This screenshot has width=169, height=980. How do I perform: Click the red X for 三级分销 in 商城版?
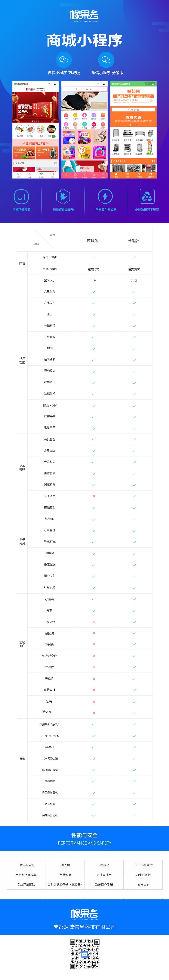(x=93, y=622)
